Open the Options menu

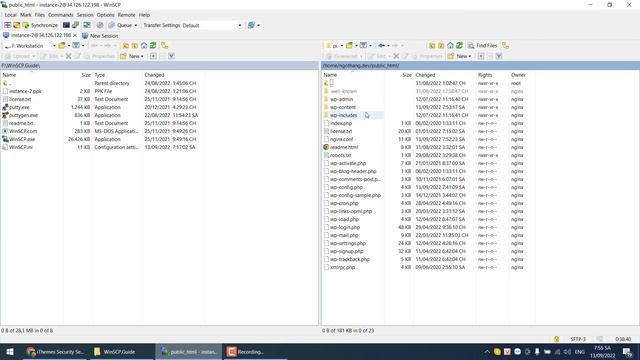tap(105, 15)
